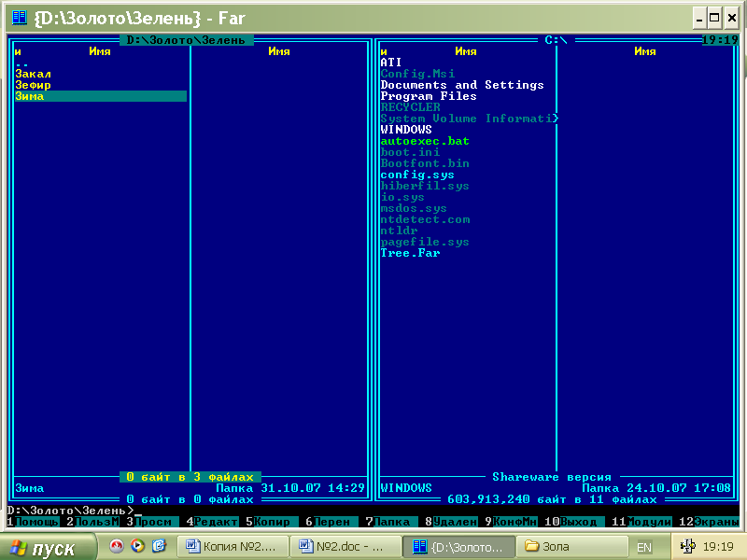Screen dimensions: 747x560
Task: Click Папка 24.10.07 17:08 status line
Action: (x=656, y=488)
